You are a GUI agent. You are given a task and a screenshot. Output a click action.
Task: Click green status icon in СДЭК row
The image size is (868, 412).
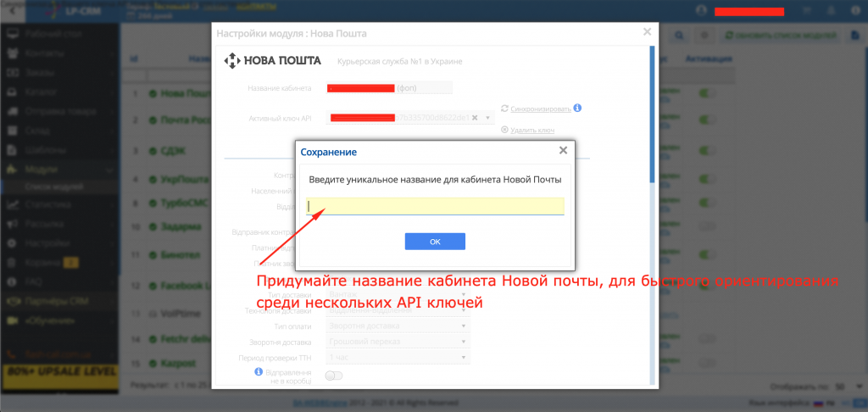click(x=153, y=151)
